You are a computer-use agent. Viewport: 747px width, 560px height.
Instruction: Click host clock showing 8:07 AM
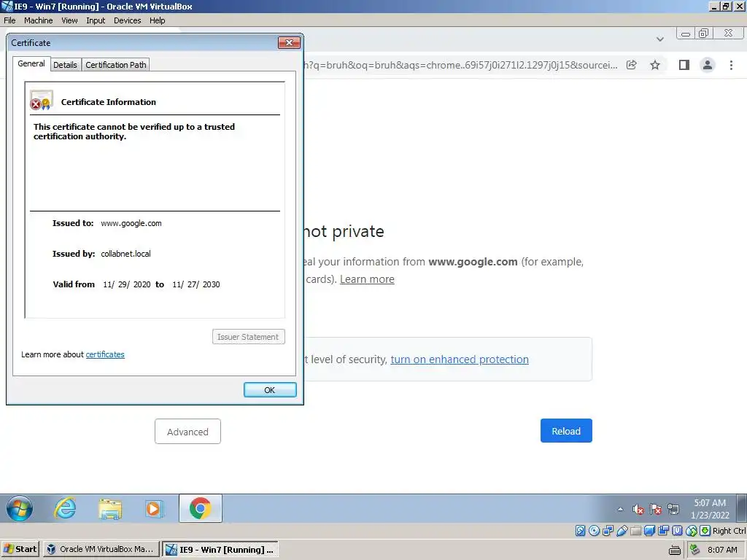[x=722, y=550]
